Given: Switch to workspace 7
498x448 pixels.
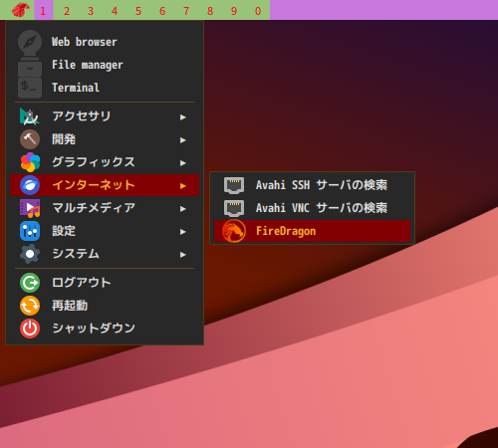Looking at the screenshot, I should (x=186, y=11).
